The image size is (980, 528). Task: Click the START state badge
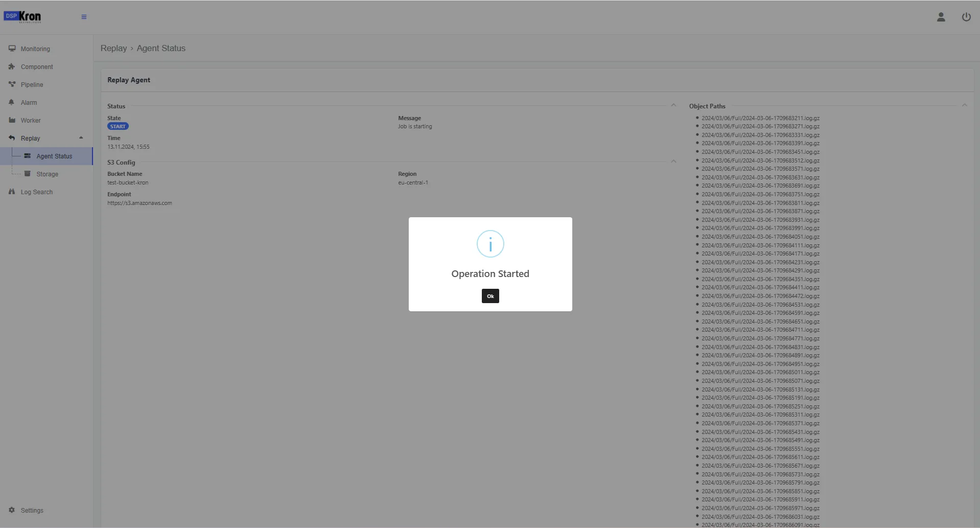(x=118, y=126)
